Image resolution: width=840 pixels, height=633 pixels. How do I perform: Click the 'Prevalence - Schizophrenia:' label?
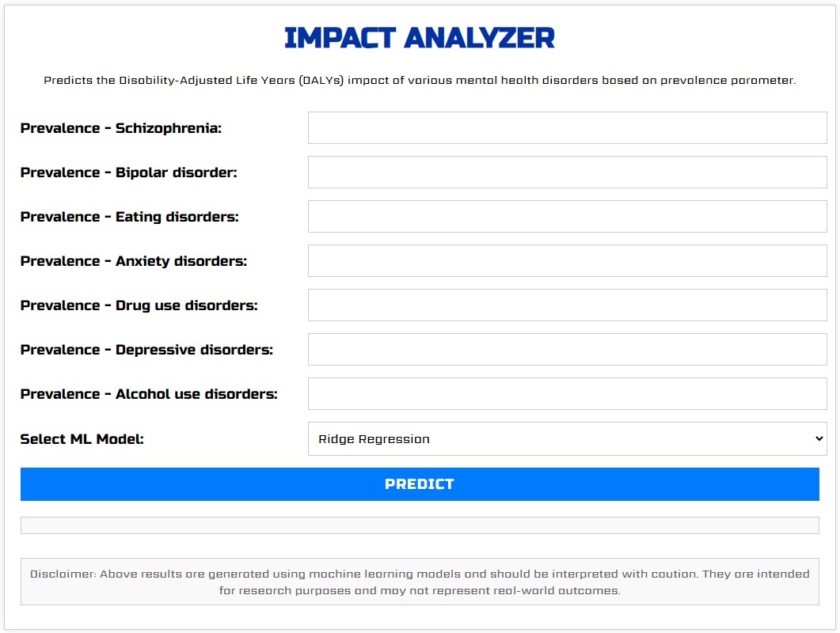pos(120,128)
